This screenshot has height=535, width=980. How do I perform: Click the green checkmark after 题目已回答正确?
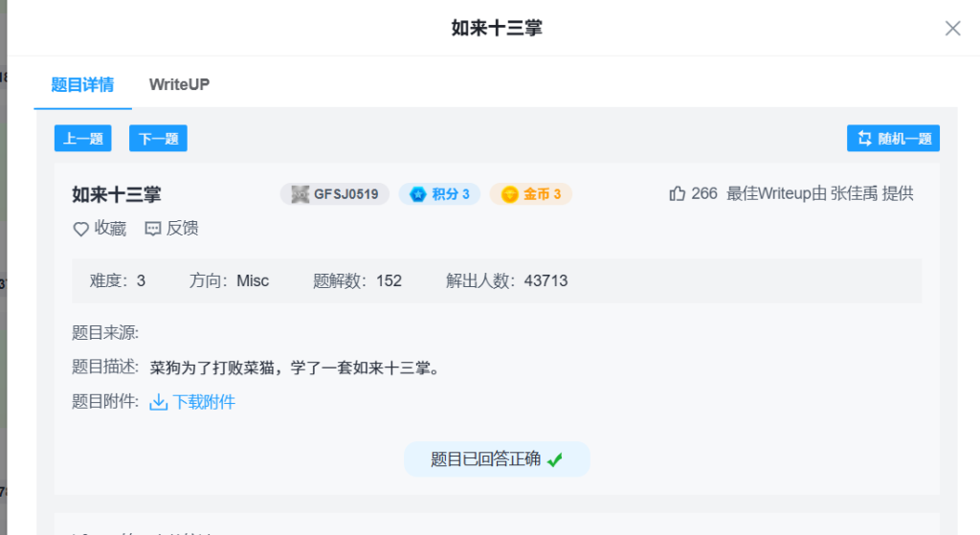[x=555, y=459]
